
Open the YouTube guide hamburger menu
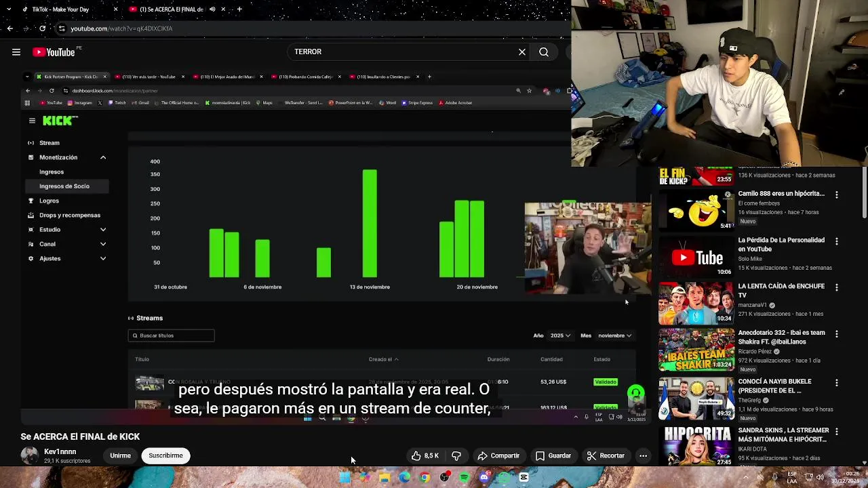(16, 52)
